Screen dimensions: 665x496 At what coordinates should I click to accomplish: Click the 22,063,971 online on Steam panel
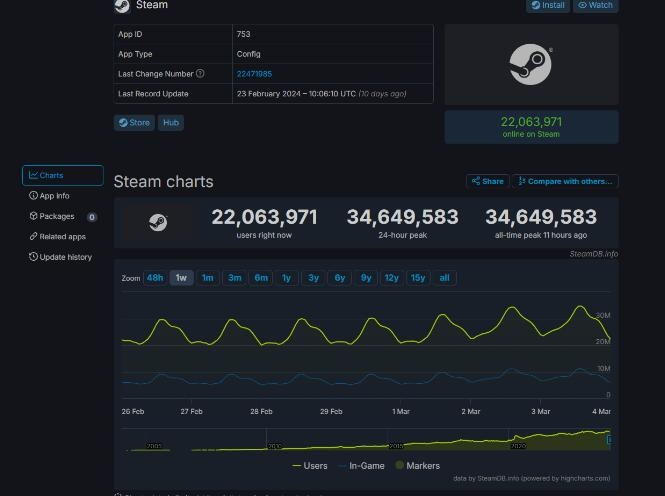[x=531, y=127]
